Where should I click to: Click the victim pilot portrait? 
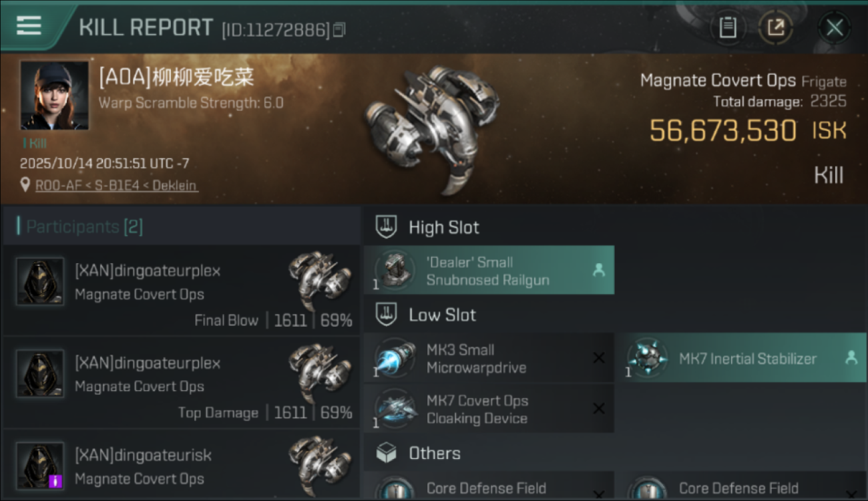click(54, 96)
